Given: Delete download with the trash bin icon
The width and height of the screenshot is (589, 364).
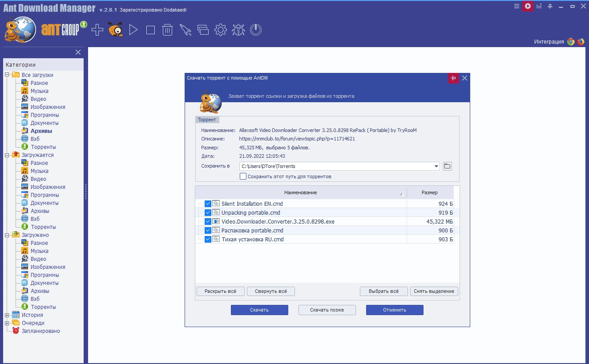Looking at the screenshot, I should click(x=167, y=30).
